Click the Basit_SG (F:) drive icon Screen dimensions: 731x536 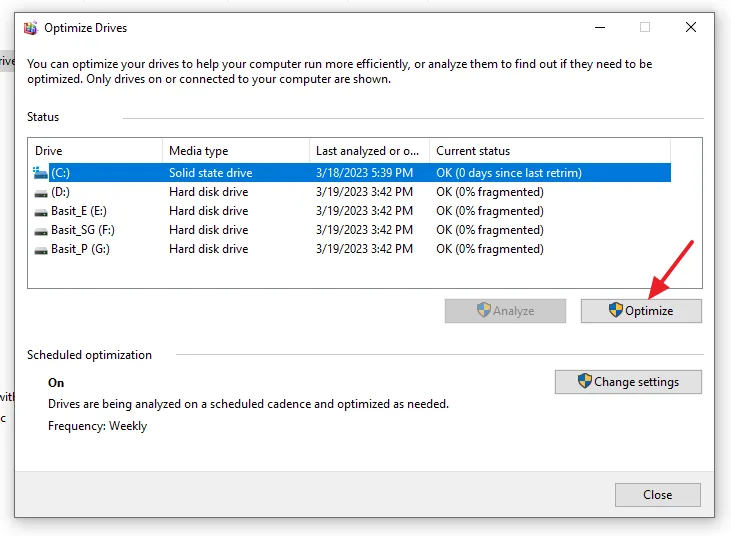pos(41,231)
